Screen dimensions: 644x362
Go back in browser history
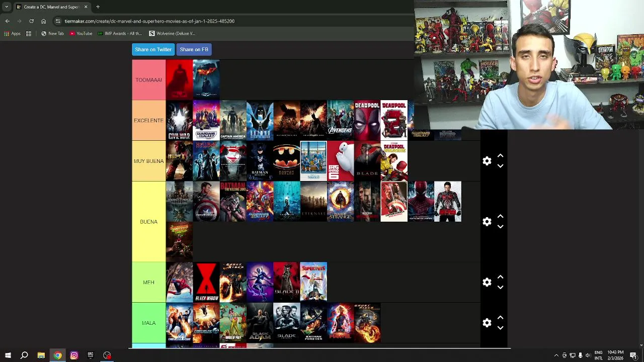click(7, 21)
